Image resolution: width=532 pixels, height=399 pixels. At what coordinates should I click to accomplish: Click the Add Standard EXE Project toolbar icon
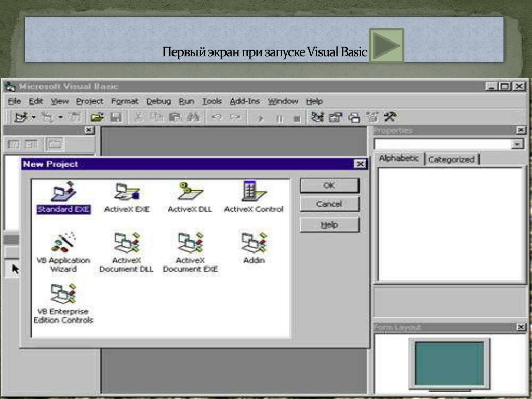(x=21, y=117)
